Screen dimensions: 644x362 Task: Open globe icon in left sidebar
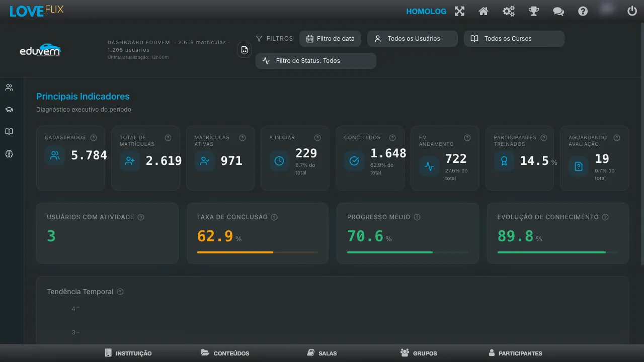tap(9, 154)
